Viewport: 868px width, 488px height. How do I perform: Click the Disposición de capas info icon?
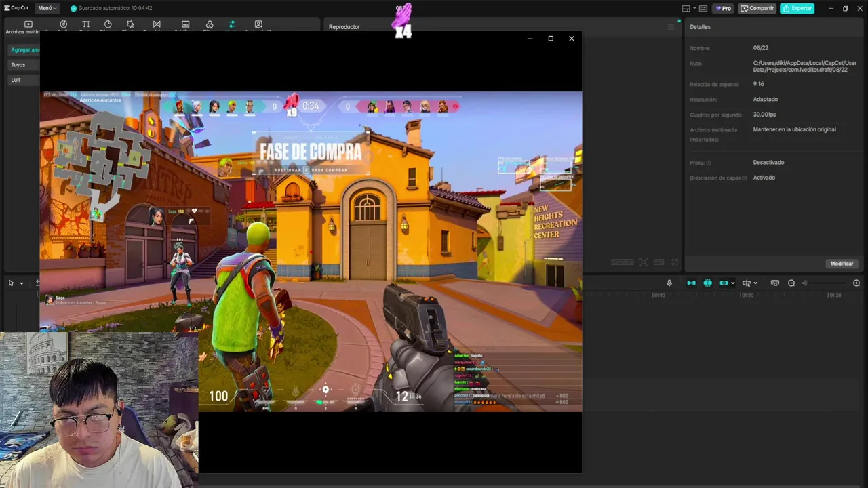745,178
